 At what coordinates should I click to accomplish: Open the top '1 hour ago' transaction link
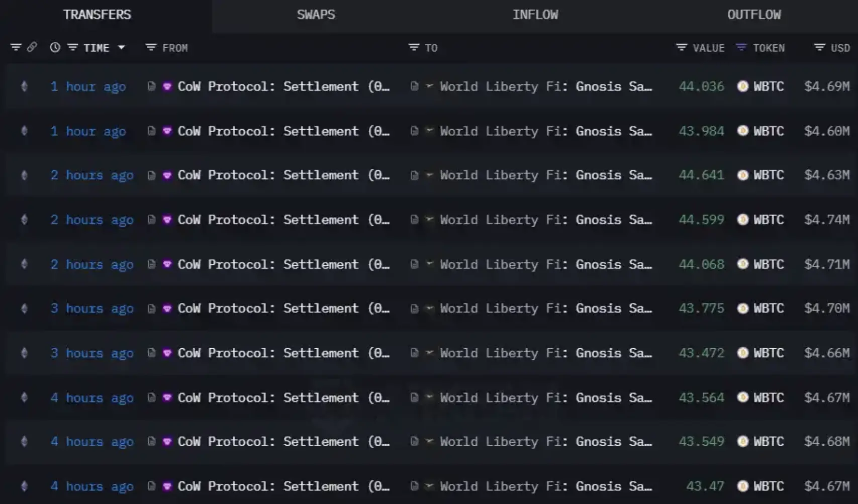(88, 86)
